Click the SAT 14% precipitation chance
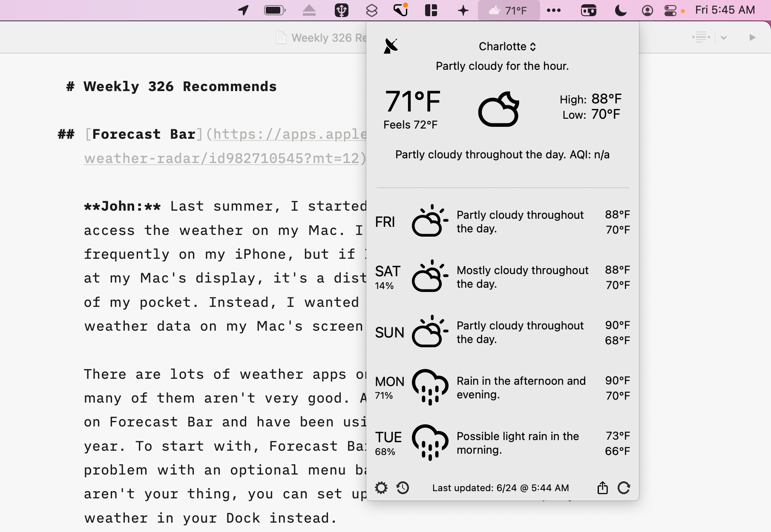This screenshot has height=532, width=771. pos(384,286)
